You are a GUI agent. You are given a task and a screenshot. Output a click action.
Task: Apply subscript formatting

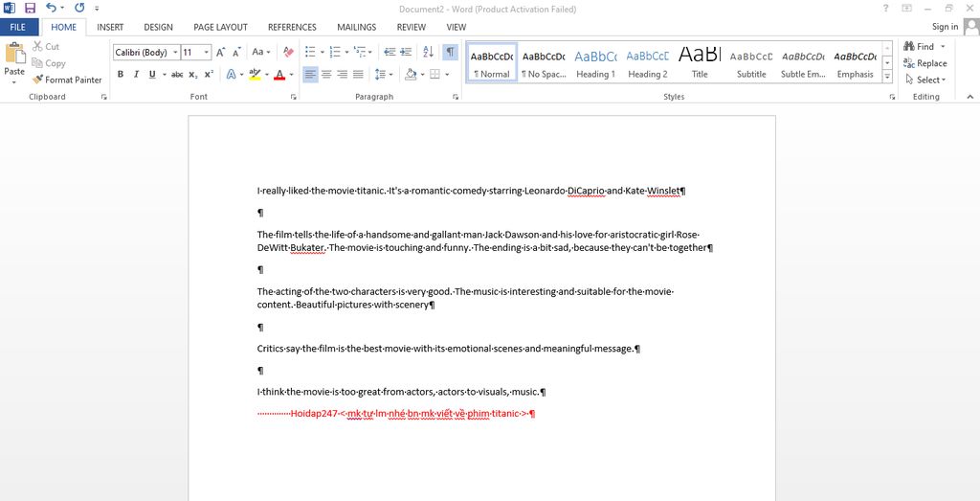click(x=193, y=75)
